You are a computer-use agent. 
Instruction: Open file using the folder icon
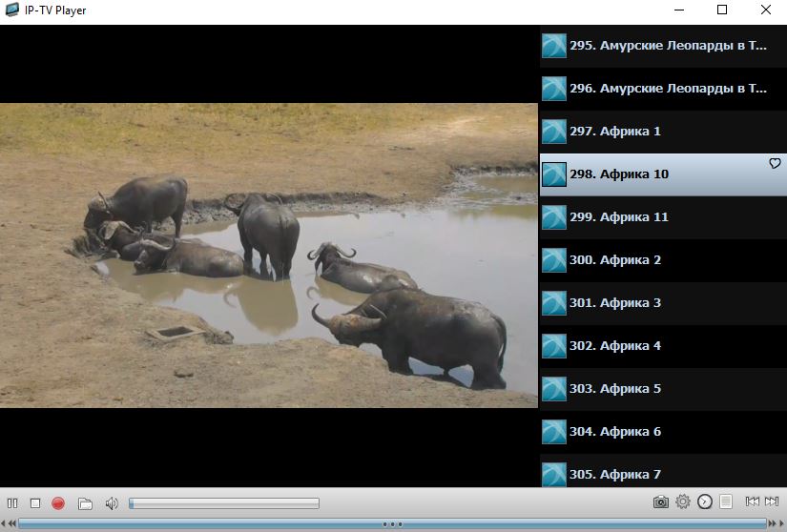tap(85, 502)
